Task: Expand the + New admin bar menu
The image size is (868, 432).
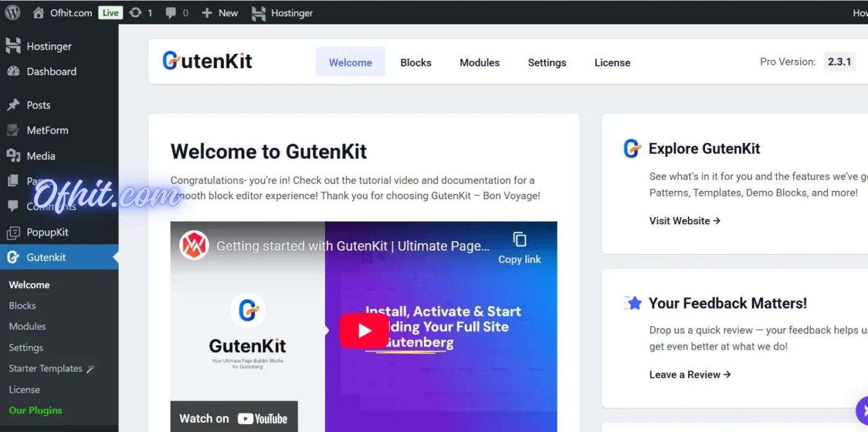Action: [x=219, y=12]
